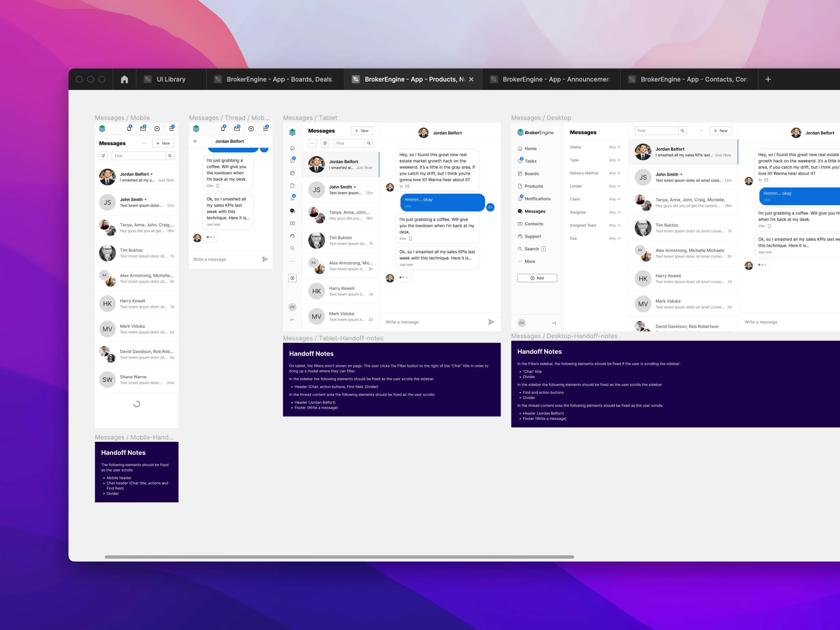The width and height of the screenshot is (840, 630).
Task: Click the back arrow in the Jordan Belfort thread
Action: (x=195, y=141)
